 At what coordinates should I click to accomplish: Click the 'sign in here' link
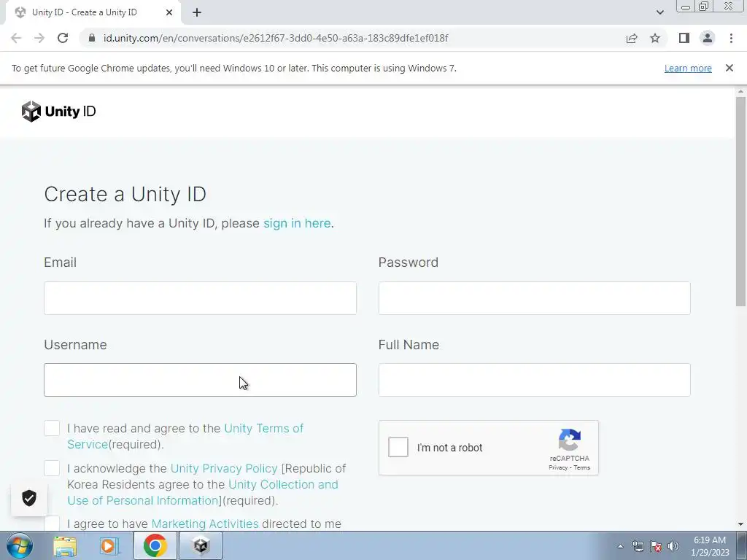pyautogui.click(x=297, y=223)
